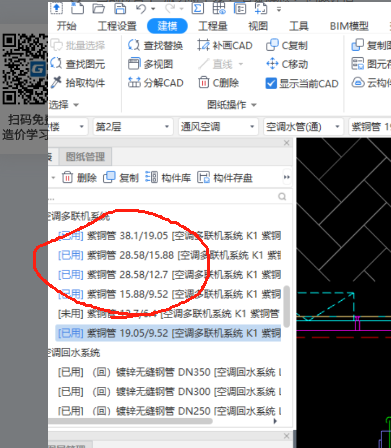Open the 工程量 ribbon tab
Screen dimensions: 391x448
(x=213, y=26)
